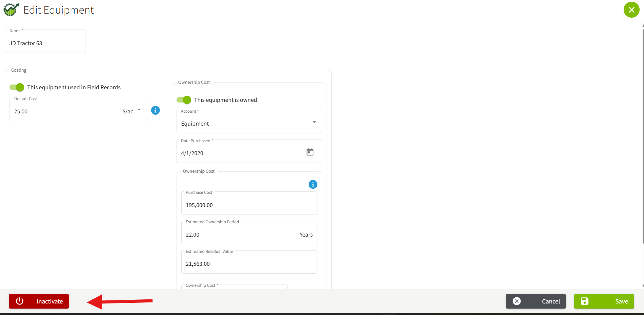Click the 'Years' unit label

(306, 235)
